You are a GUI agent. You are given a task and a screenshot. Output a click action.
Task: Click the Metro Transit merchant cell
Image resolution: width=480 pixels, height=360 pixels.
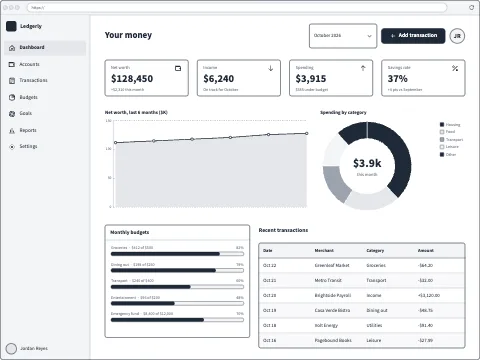point(328,280)
